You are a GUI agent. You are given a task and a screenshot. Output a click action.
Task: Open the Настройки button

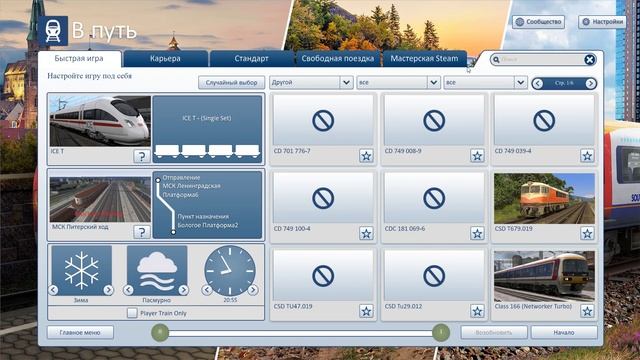point(602,22)
